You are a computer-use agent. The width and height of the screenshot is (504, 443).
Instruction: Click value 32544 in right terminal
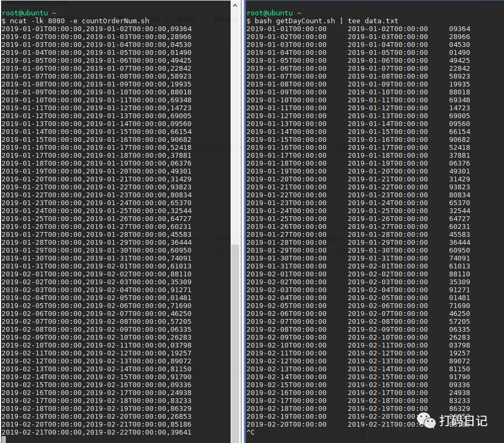(x=460, y=211)
